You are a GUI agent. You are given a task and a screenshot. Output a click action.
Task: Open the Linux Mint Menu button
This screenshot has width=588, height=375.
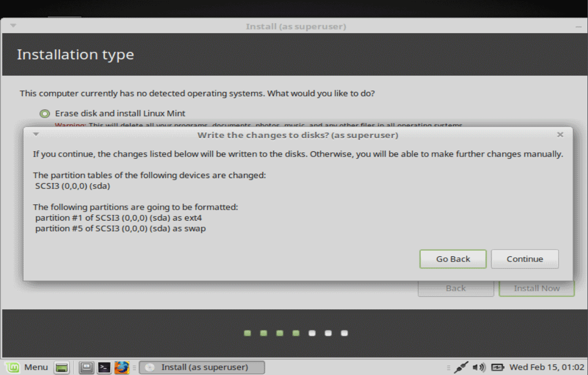[27, 367]
